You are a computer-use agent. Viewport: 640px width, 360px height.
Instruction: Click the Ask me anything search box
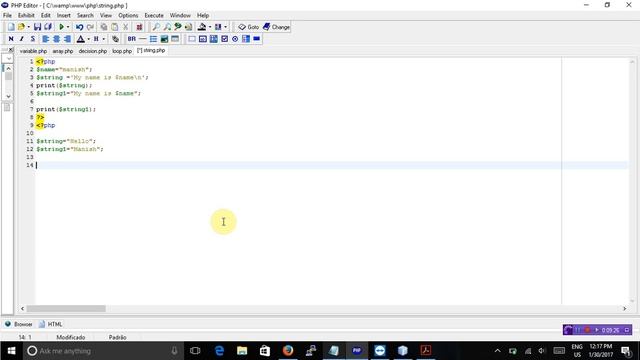(102, 351)
